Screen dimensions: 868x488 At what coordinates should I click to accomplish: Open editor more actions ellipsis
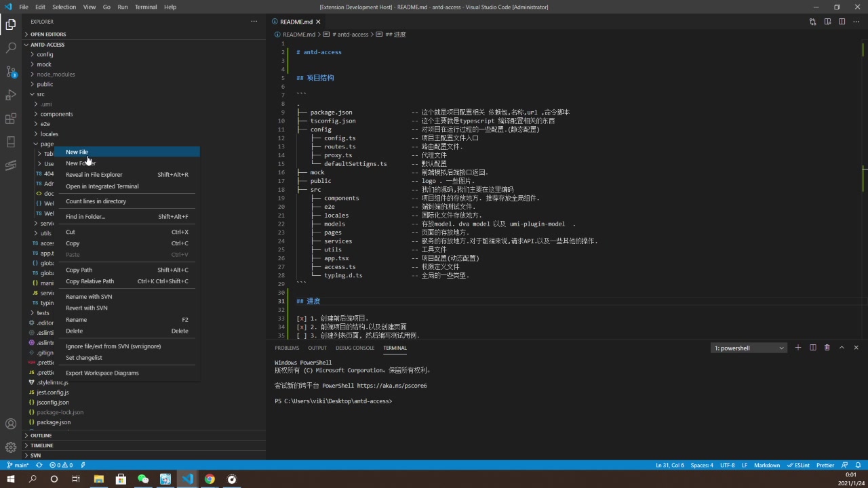(x=856, y=22)
